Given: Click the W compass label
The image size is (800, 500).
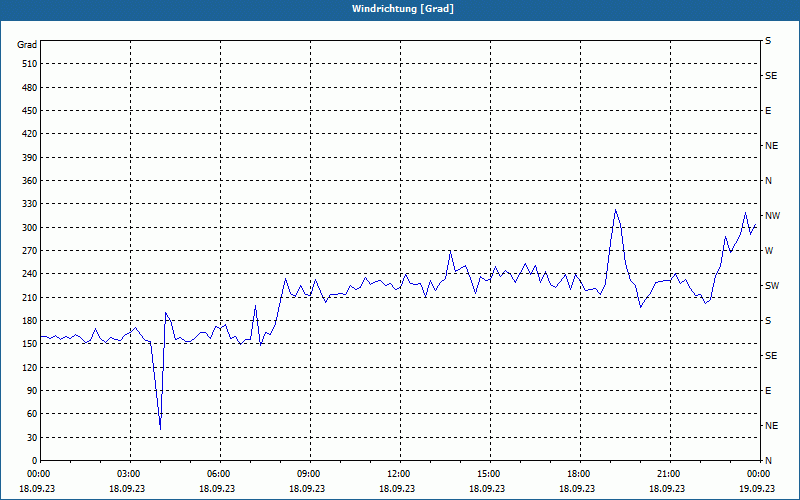Looking at the screenshot, I should (769, 251).
